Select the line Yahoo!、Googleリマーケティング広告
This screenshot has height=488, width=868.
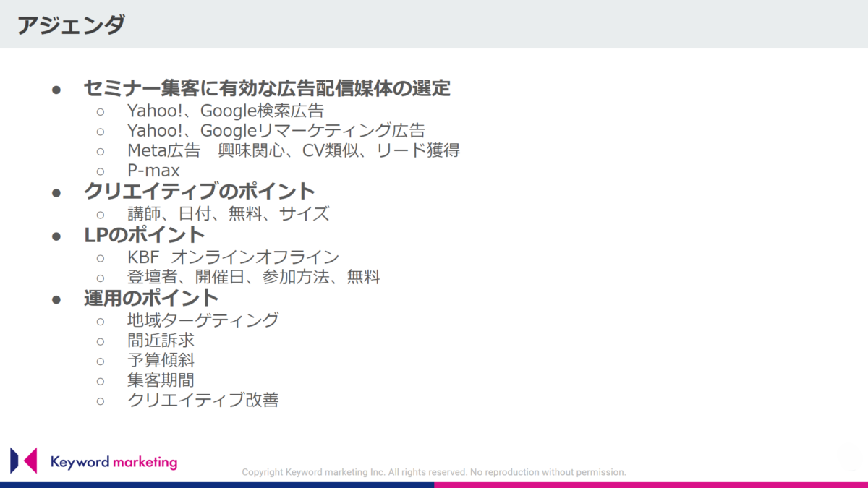[276, 131]
